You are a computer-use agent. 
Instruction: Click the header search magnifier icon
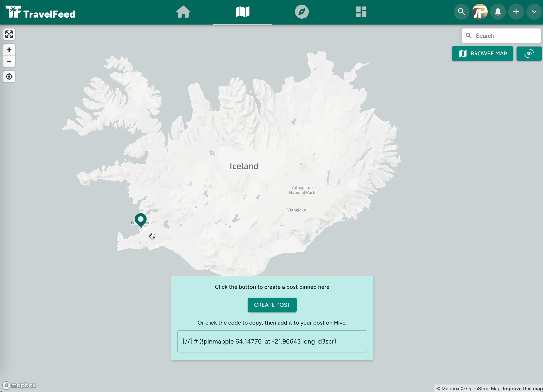pos(461,12)
